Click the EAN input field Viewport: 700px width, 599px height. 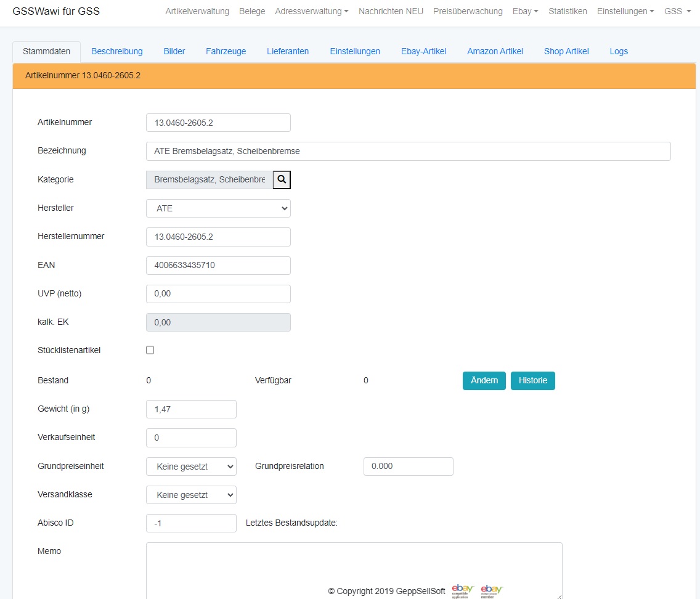tap(218, 266)
